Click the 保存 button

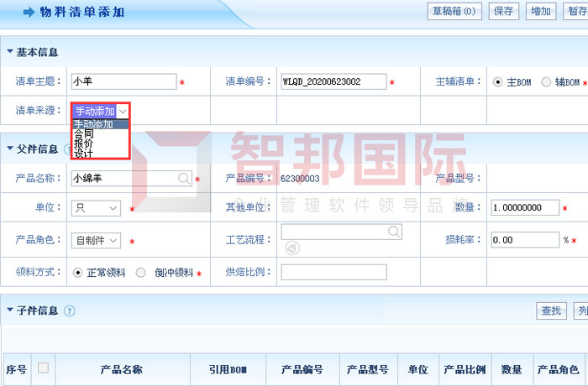pos(503,11)
